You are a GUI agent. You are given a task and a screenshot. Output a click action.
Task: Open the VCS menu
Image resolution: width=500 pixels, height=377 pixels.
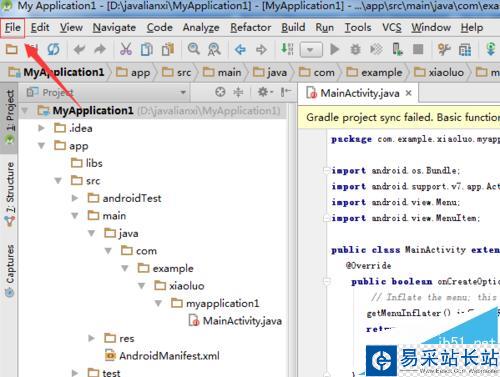392,28
